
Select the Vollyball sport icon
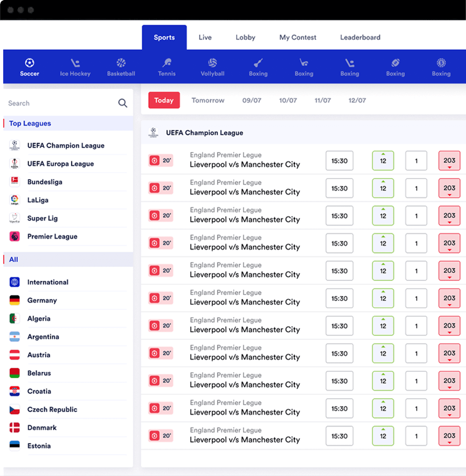coord(212,66)
